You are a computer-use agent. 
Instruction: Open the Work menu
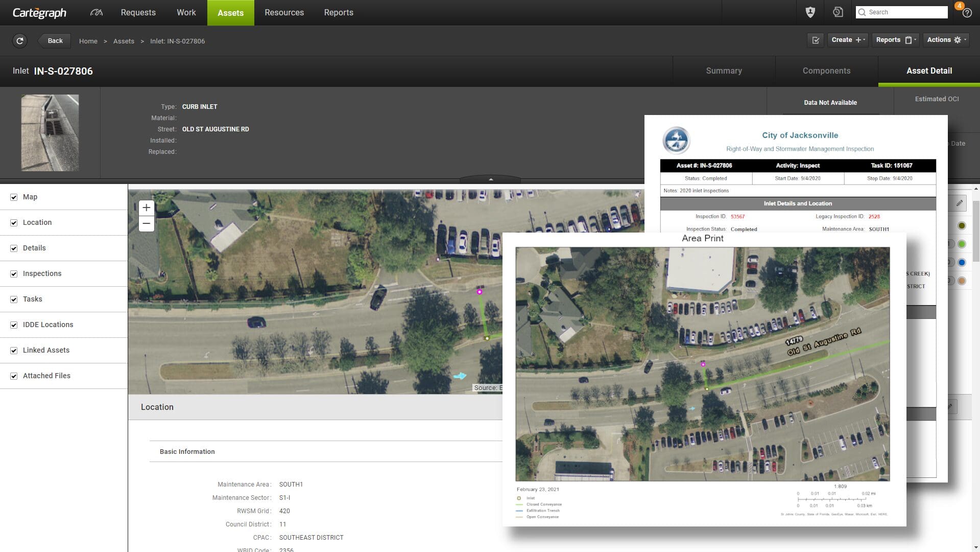click(x=186, y=12)
